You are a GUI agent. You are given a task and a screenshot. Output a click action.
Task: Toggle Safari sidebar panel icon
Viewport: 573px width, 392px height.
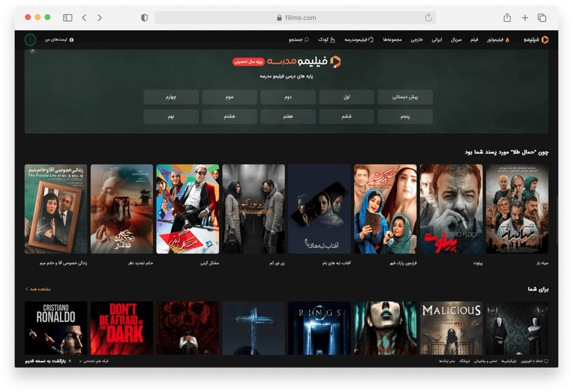pos(67,18)
